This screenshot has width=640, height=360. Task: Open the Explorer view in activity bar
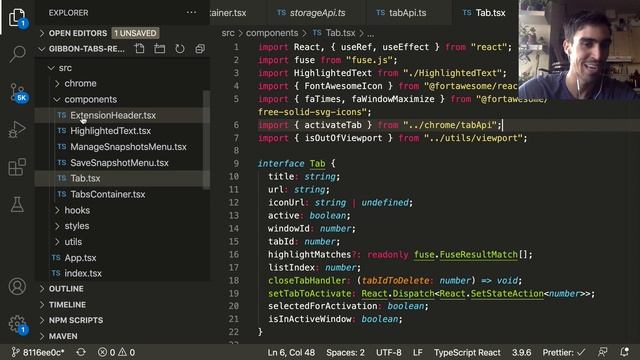(17, 17)
